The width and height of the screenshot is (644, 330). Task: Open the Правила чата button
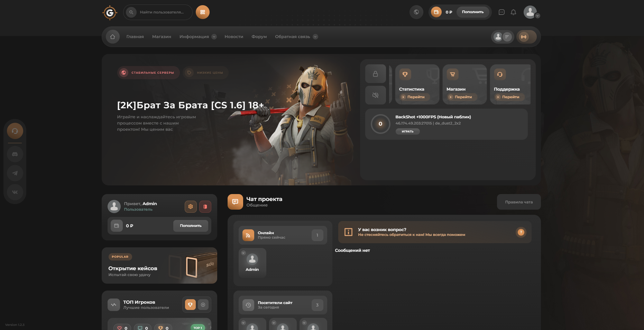518,202
